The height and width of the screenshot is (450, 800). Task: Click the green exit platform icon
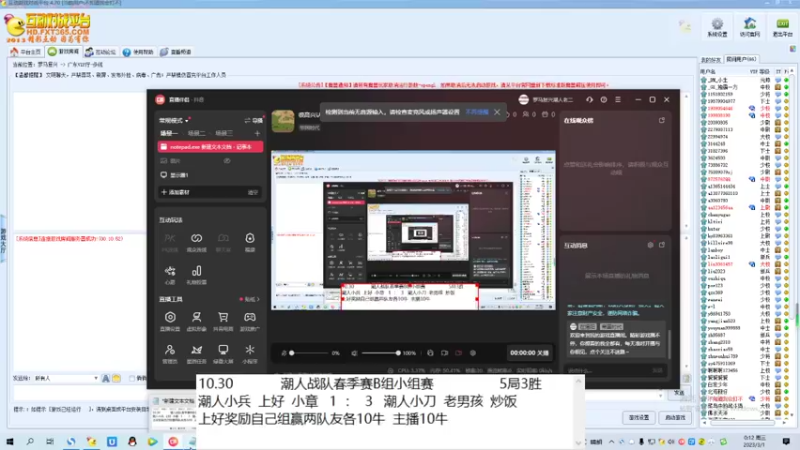coord(782,27)
